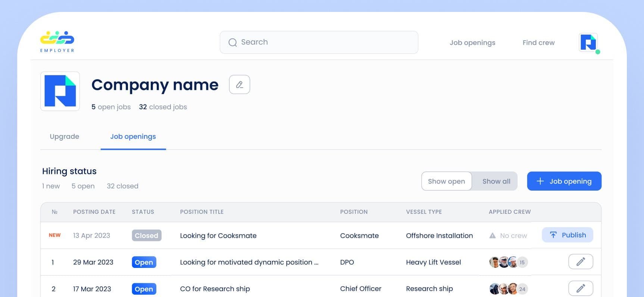The width and height of the screenshot is (644, 297).
Task: Open the user profile avatar menu
Action: point(588,43)
